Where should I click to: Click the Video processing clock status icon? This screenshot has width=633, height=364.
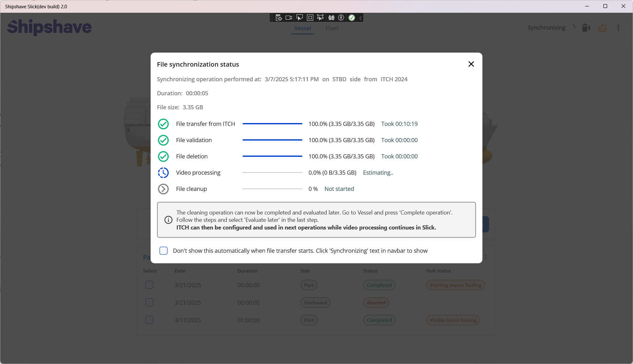(163, 172)
